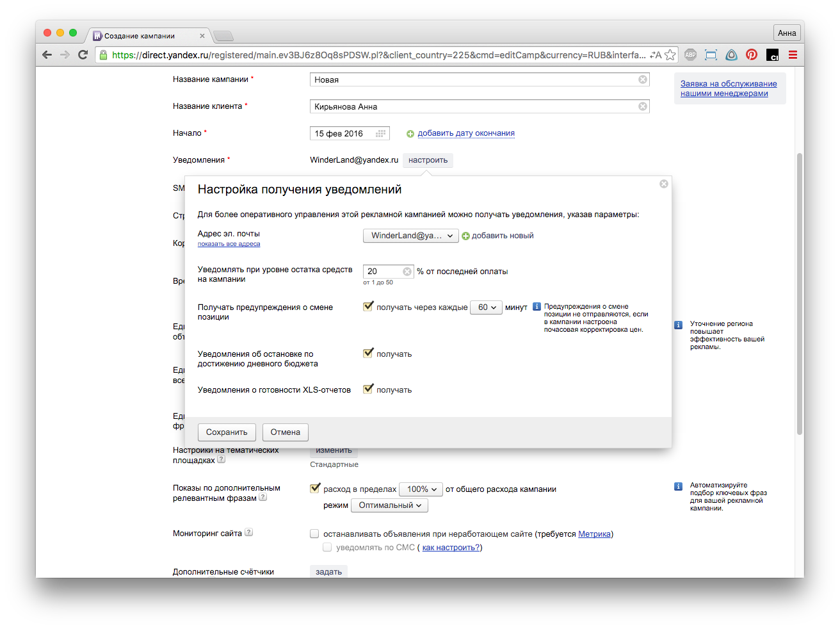
Task: Click the balance percentage input field
Action: [383, 272]
